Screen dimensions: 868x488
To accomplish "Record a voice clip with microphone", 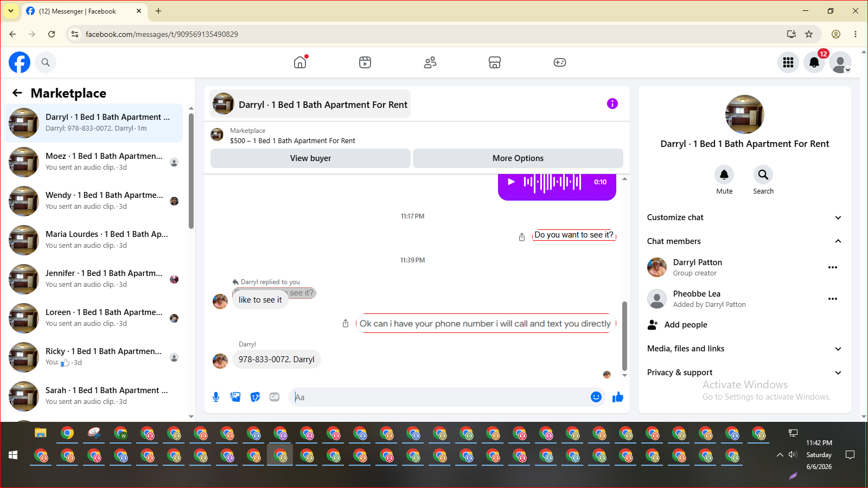I will pyautogui.click(x=216, y=397).
